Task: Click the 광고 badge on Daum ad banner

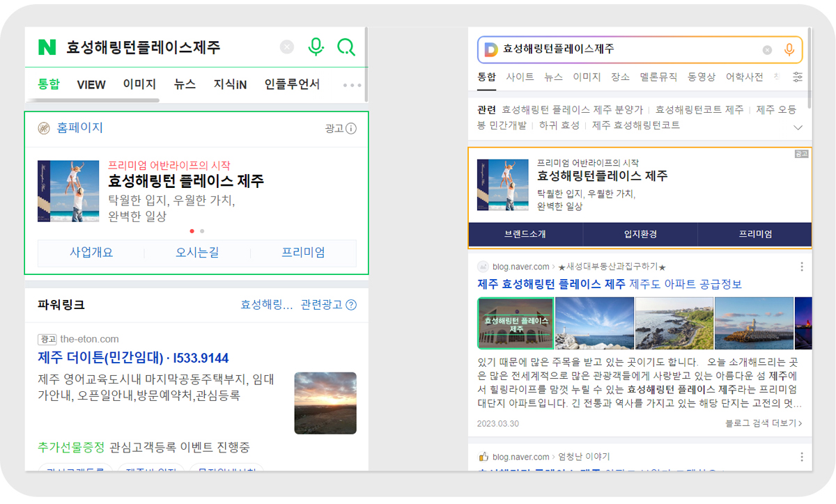Action: 802,154
